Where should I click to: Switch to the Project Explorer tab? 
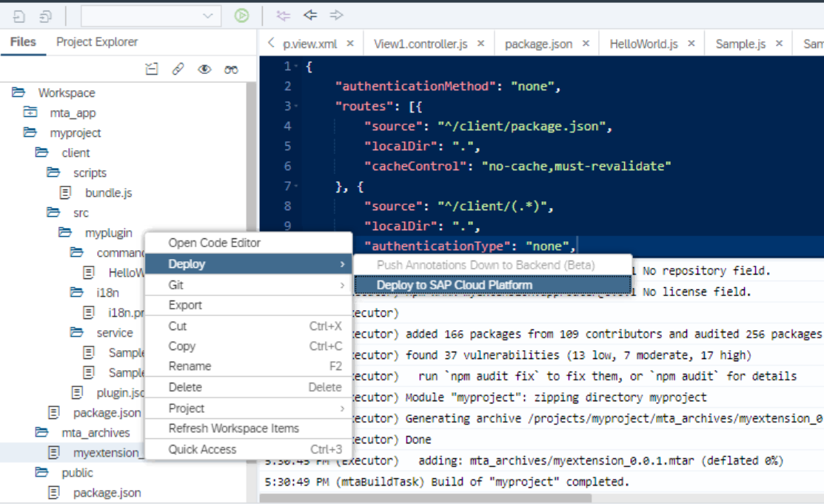97,41
